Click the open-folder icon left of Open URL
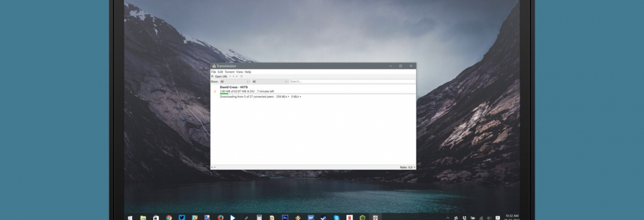The image size is (644, 220). (x=212, y=76)
